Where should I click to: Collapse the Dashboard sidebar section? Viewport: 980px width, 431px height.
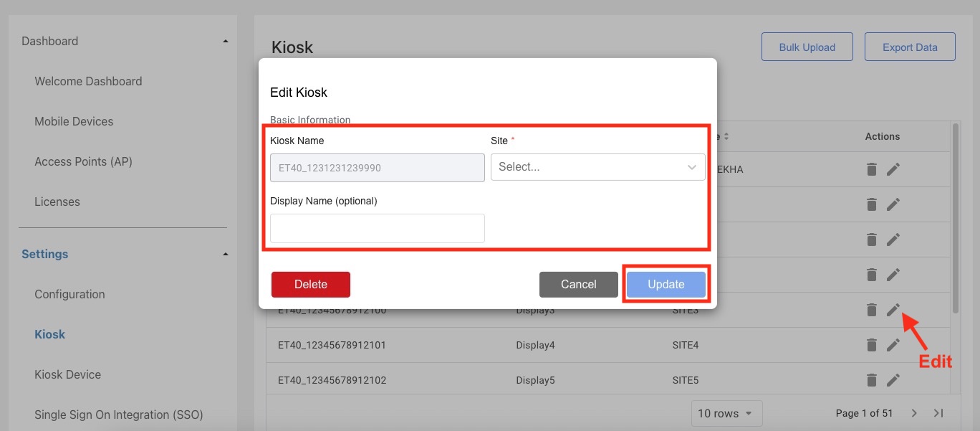226,42
